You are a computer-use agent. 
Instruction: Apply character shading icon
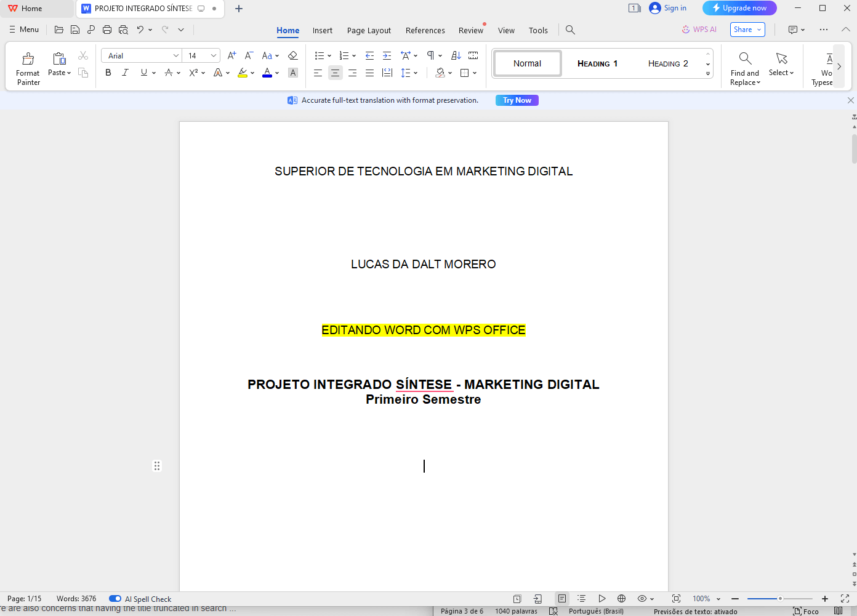coord(293,73)
